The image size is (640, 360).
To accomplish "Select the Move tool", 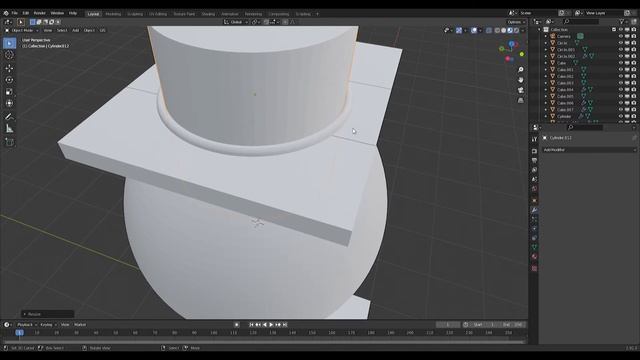I will [x=9, y=69].
